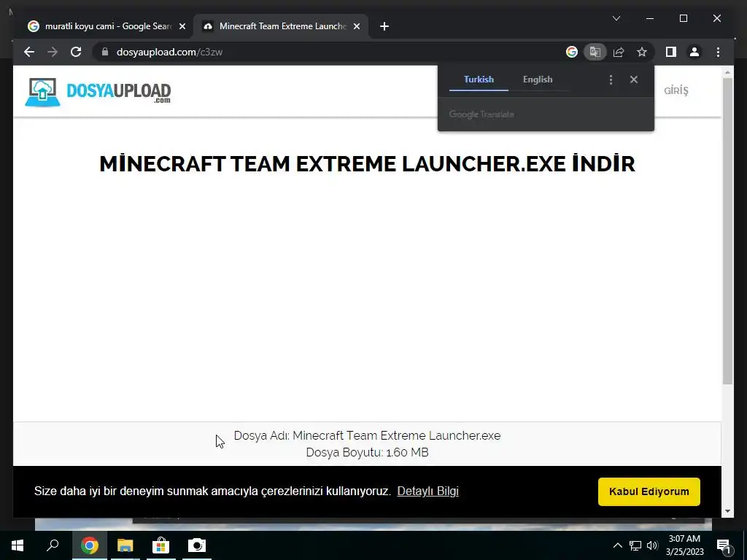Click the Chrome taskbar icon
Image resolution: width=747 pixels, height=560 pixels.
(x=89, y=545)
